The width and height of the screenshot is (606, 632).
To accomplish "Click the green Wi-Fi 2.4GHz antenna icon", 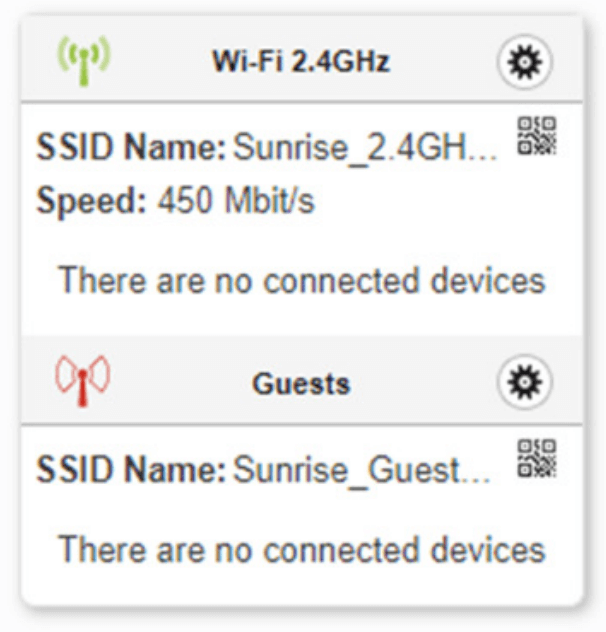I will (83, 60).
